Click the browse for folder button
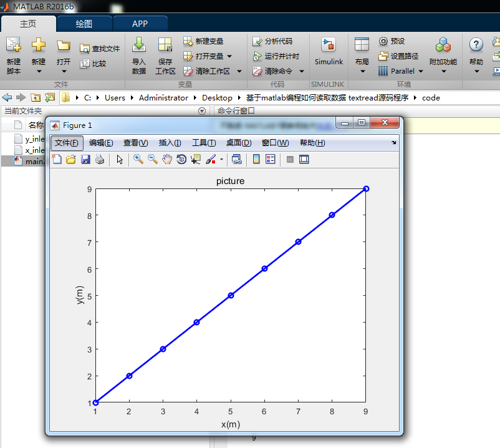This screenshot has width=500, height=448. tap(50, 97)
